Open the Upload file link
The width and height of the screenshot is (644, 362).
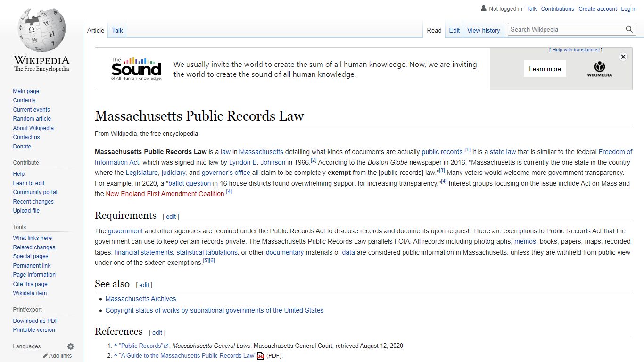coord(26,211)
